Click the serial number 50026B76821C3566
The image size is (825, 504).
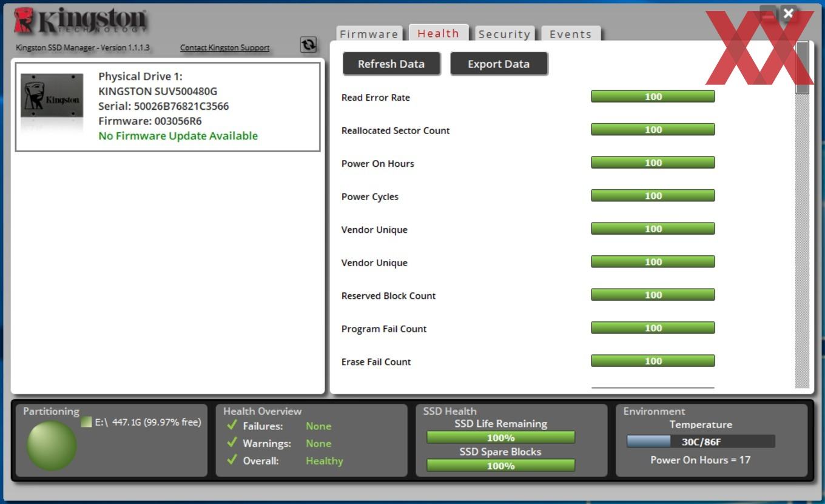click(x=181, y=106)
